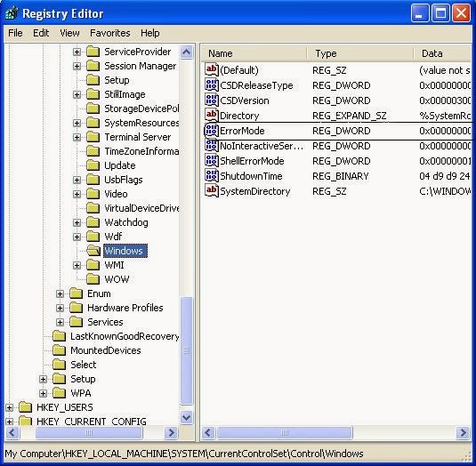The image size is (476, 466).
Task: Select the VirtualDeviceDrivers key label
Action: click(x=141, y=208)
